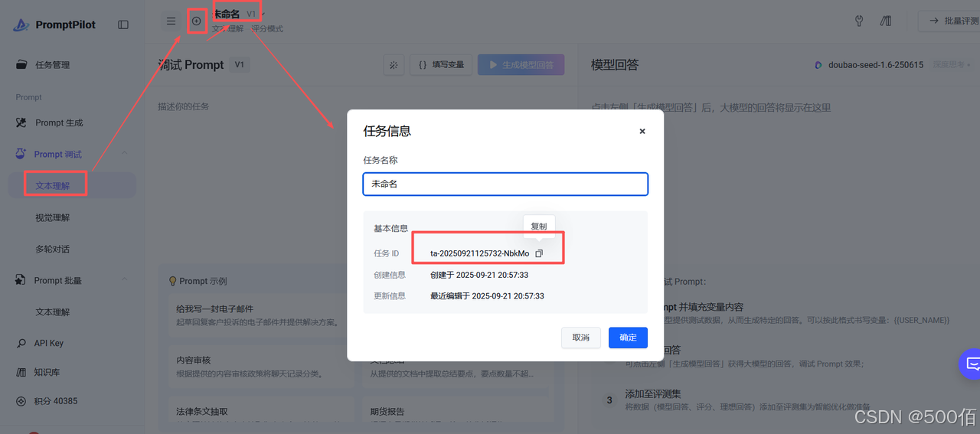980x434 pixels.
Task: Click 确定 button in the dialog
Action: tap(628, 338)
